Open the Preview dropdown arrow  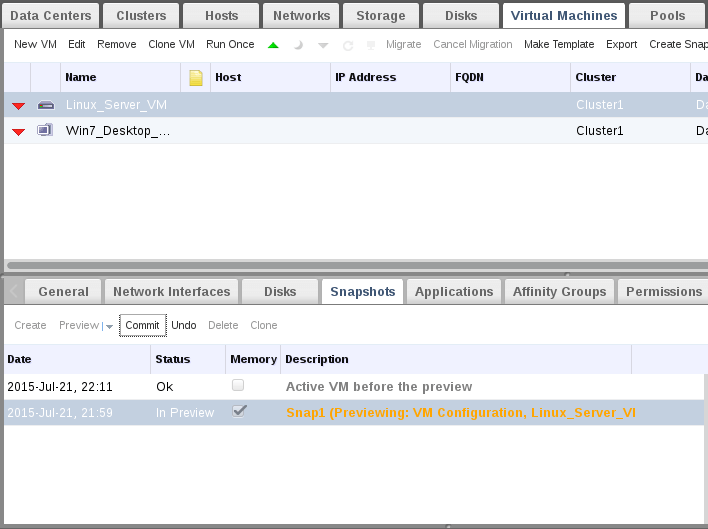pos(109,326)
